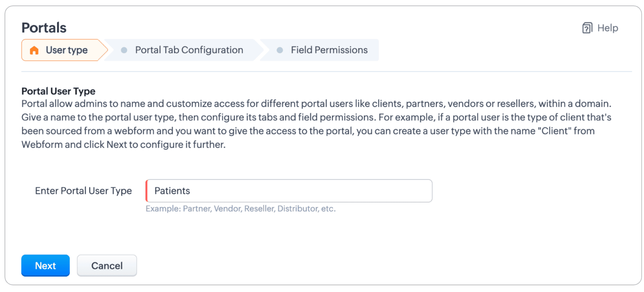Image resolution: width=644 pixels, height=292 pixels.
Task: Switch to Portal Tab Configuration step
Action: pyautogui.click(x=183, y=50)
